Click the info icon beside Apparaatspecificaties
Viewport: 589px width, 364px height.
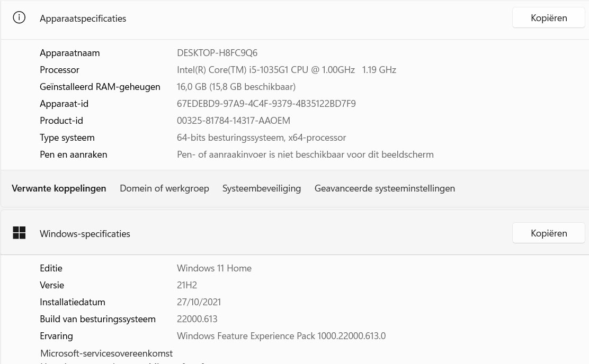point(19,18)
